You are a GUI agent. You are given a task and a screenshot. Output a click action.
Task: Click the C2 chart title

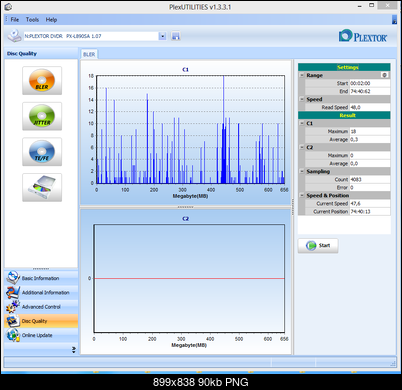185,219
